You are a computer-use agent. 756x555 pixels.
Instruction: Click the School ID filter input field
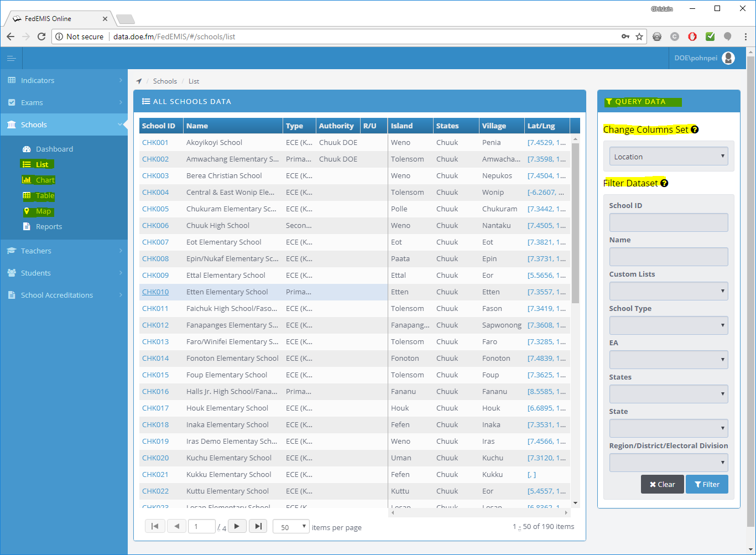[x=668, y=222]
